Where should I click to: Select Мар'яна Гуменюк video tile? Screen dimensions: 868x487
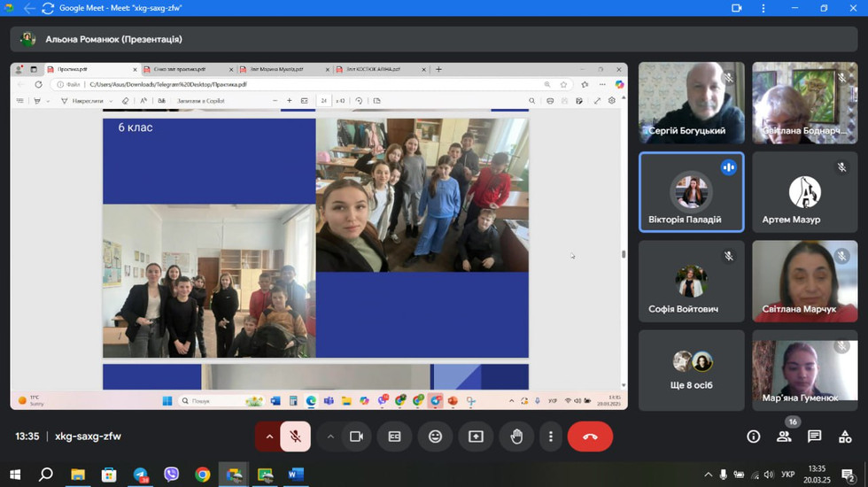(x=805, y=370)
